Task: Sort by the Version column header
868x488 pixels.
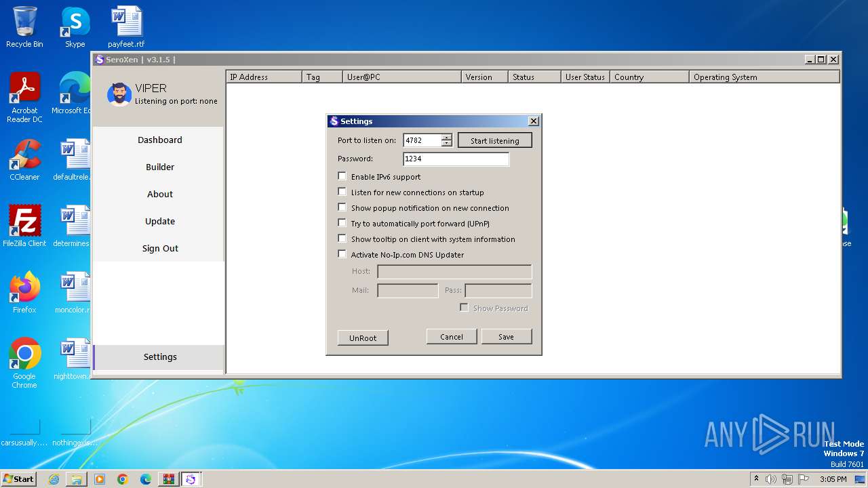Action: pos(485,77)
